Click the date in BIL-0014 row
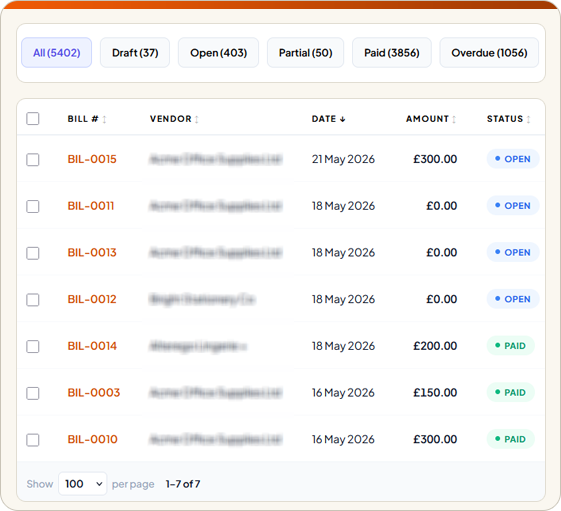This screenshot has width=561, height=511. 343,346
